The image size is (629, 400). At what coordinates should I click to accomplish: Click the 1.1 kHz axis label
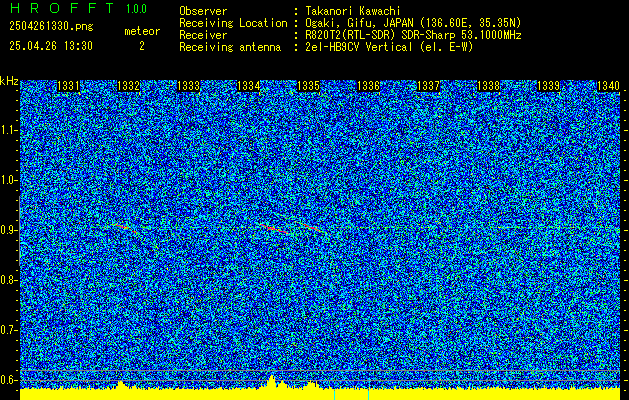coord(8,130)
